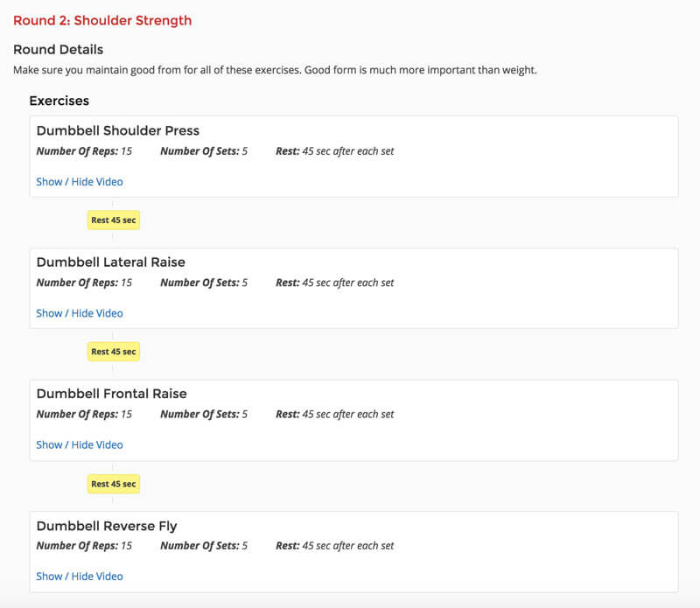Click Rest 45 sec badge after Shoulder Press
Viewport: 700px width, 608px height.
pyautogui.click(x=114, y=220)
